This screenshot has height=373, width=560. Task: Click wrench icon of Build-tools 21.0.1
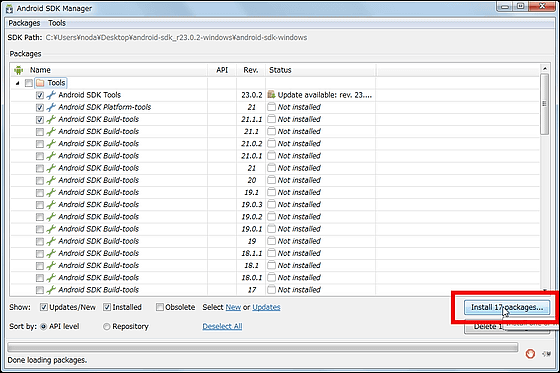[51, 156]
